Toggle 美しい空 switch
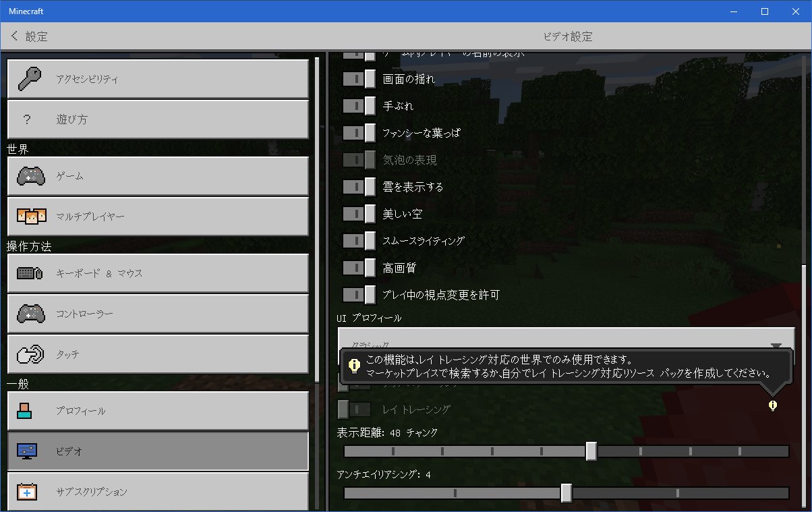The height and width of the screenshot is (512, 812). 359,214
